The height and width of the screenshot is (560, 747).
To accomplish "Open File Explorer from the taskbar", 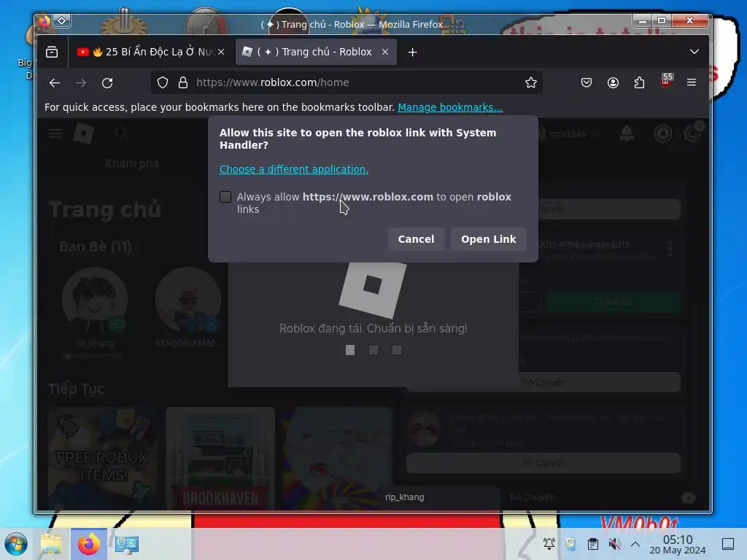I will pos(51,544).
